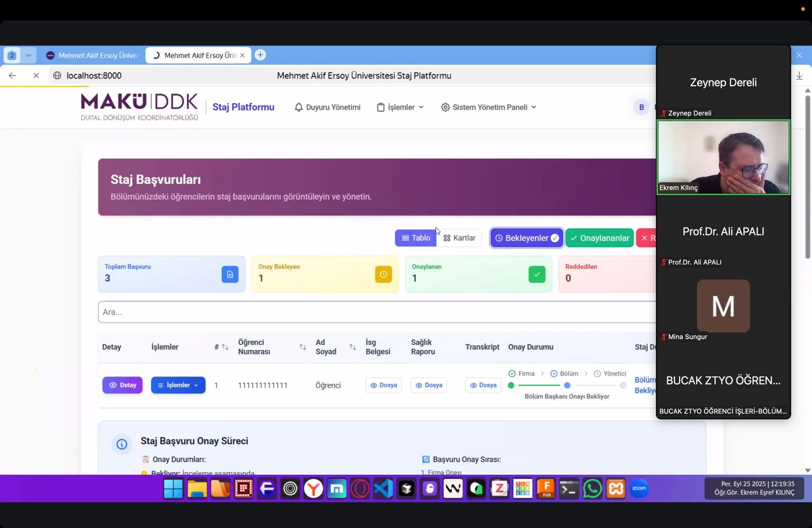
Task: Click the Zoom icon in the taskbar
Action: pos(639,488)
